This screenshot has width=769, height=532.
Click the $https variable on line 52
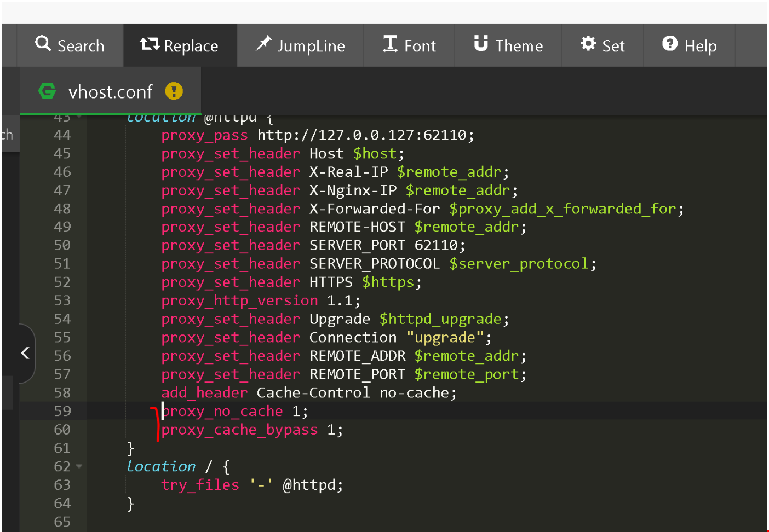click(x=388, y=282)
